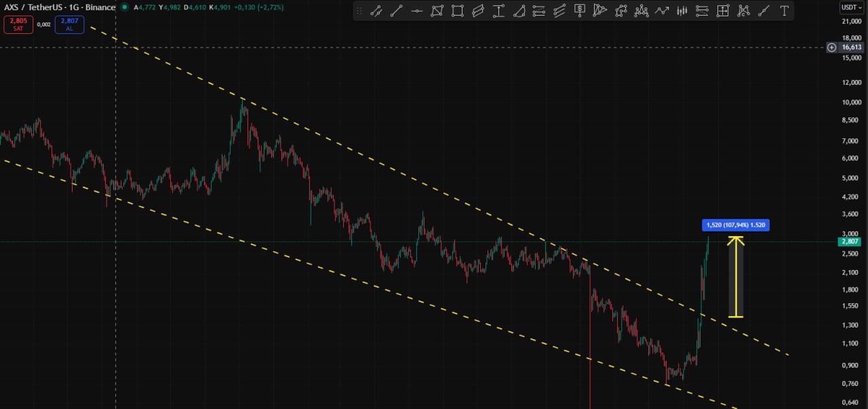Click the 1,300 price scale label
Image resolution: width=868 pixels, height=409 pixels.
(x=851, y=325)
